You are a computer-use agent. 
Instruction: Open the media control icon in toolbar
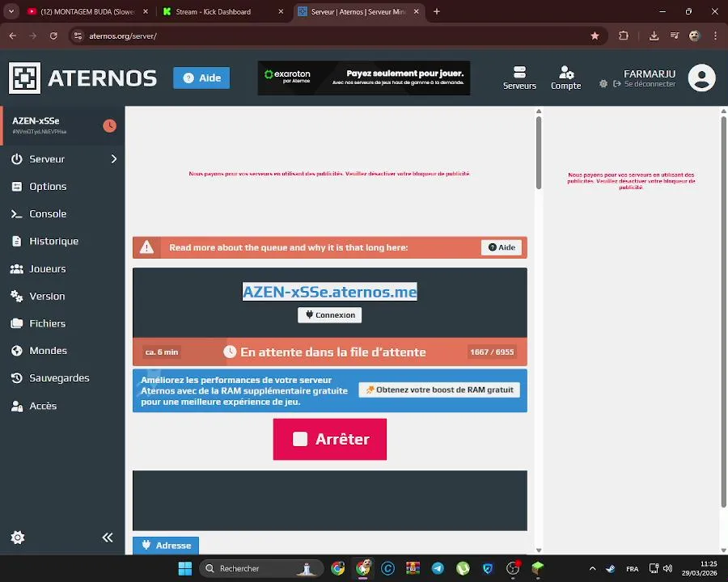click(675, 36)
